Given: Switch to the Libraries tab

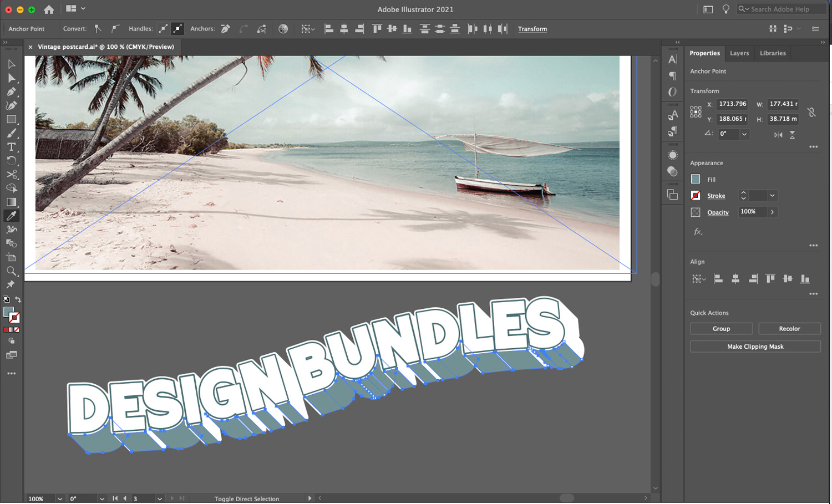Looking at the screenshot, I should pyautogui.click(x=773, y=53).
